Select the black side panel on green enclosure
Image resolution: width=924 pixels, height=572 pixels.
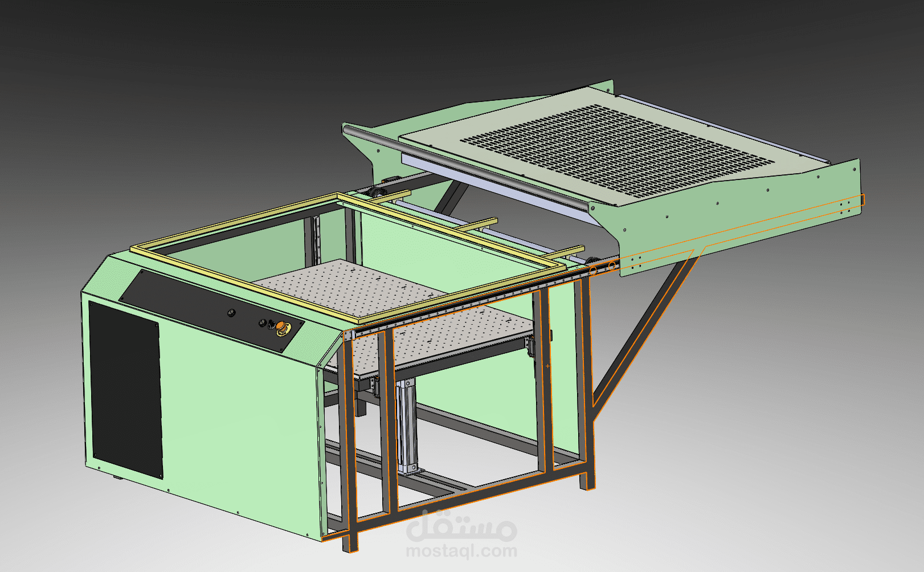(x=125, y=390)
